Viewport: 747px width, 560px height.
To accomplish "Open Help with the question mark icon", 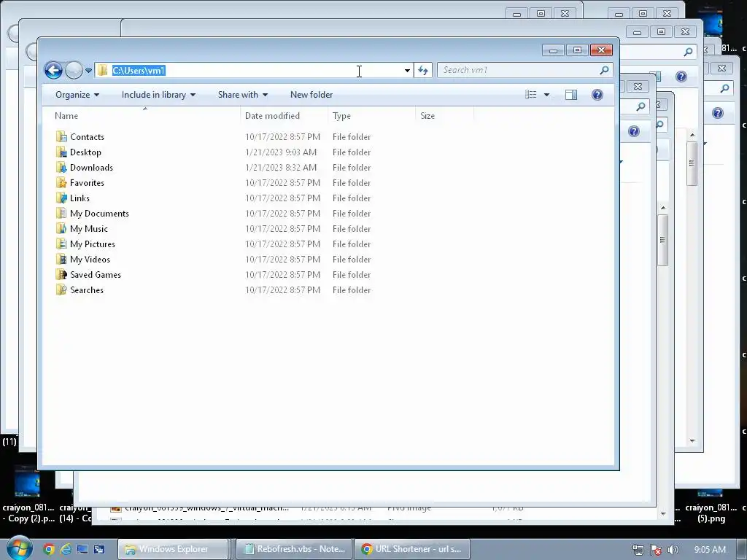I will pos(597,95).
